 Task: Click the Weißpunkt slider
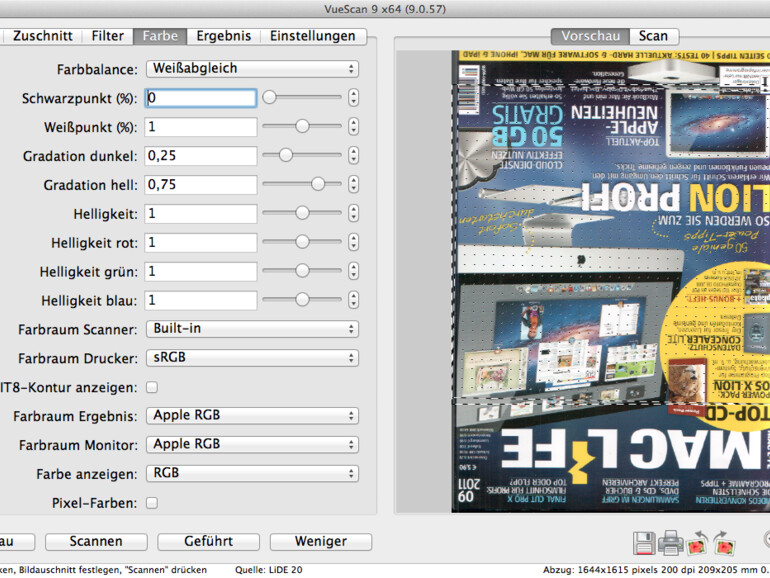pos(302,126)
